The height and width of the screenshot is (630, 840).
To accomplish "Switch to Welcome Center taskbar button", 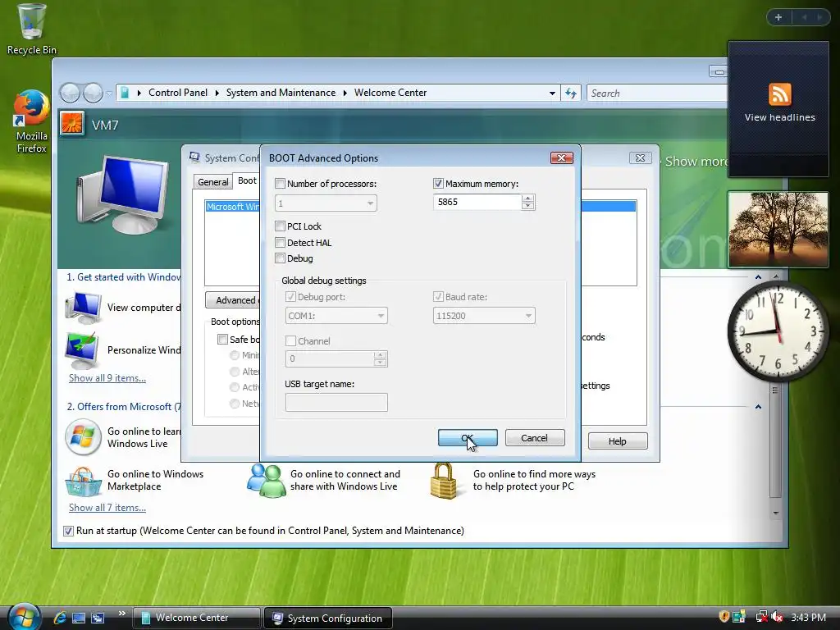I will point(196,618).
